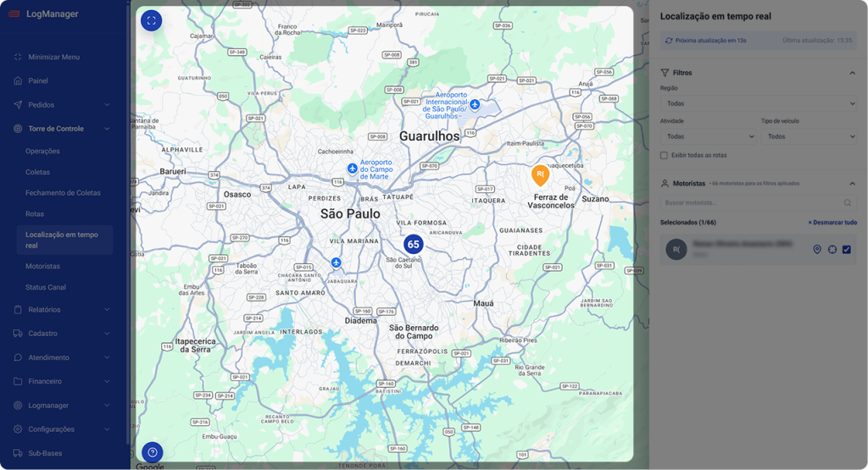The image size is (868, 470).
Task: Open Fechamento de Coletas menu item
Action: pyautogui.click(x=63, y=193)
